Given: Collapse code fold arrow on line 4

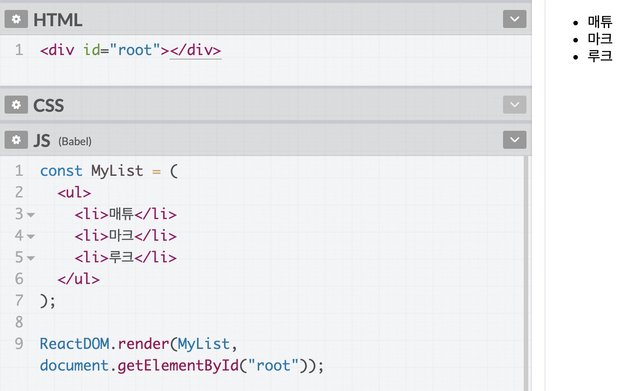Looking at the screenshot, I should pos(31,236).
